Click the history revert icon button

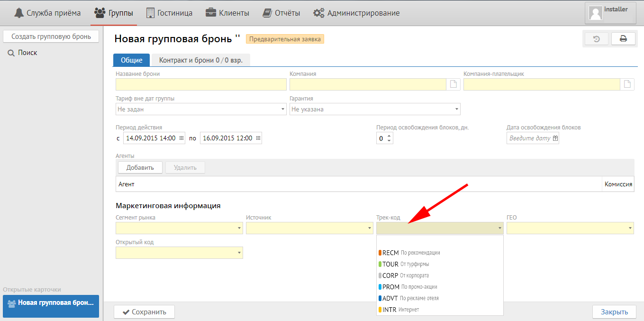597,39
